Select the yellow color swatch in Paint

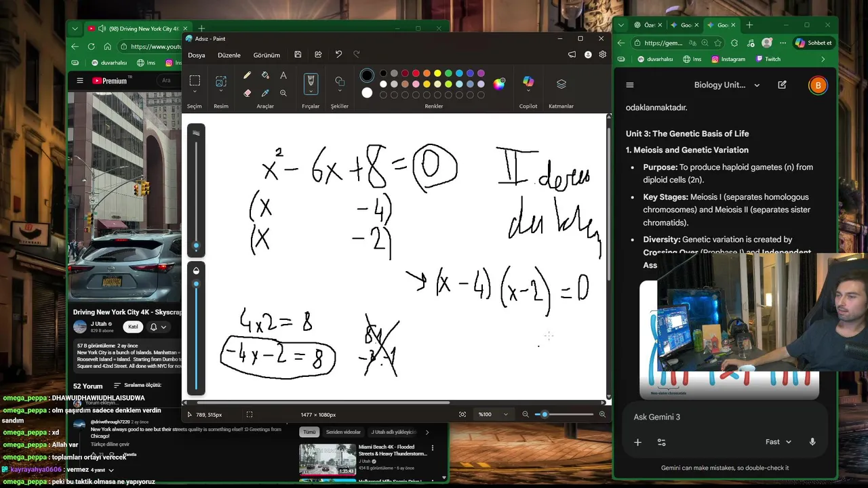click(437, 73)
